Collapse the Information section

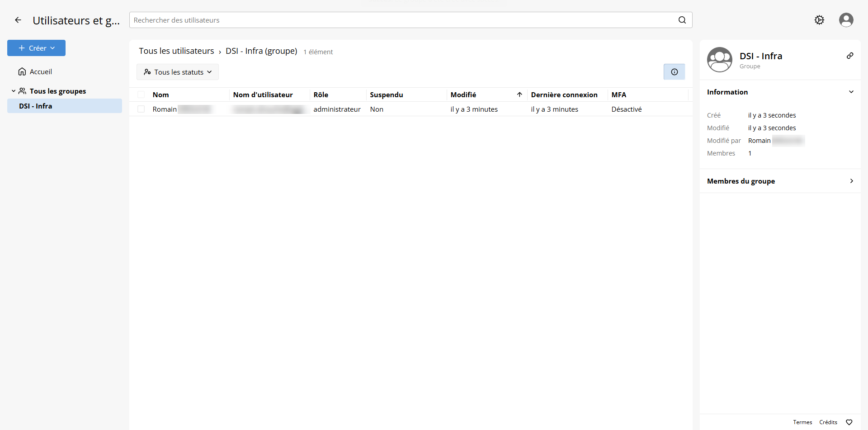(851, 92)
